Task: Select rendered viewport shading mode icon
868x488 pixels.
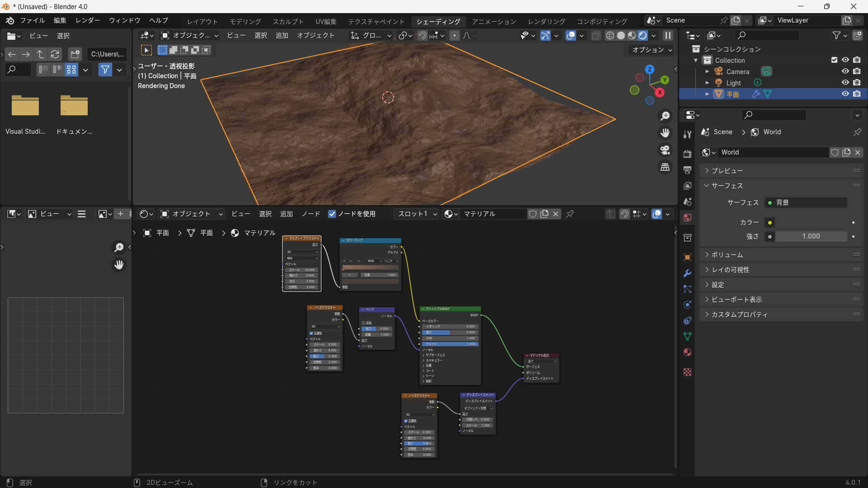Action: tap(642, 36)
